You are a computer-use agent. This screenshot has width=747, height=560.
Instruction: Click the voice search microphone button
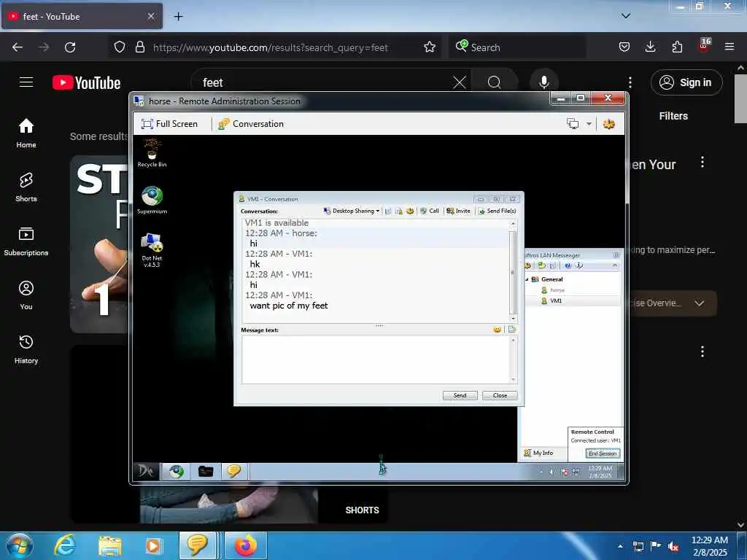[x=544, y=82]
